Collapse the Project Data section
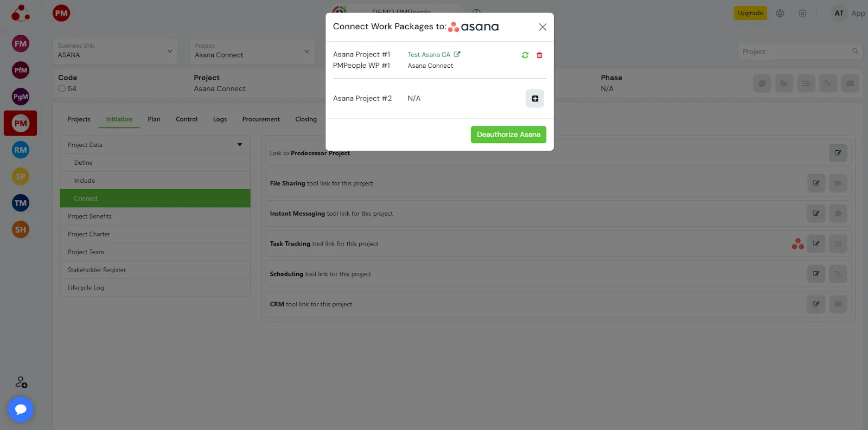This screenshot has height=430, width=868. tap(239, 145)
